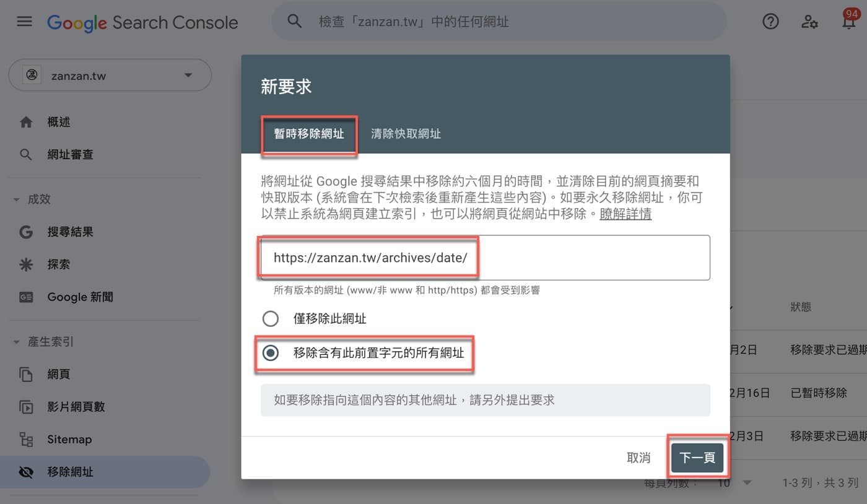Open the Help question mark icon
This screenshot has width=867, height=504.
point(770,22)
